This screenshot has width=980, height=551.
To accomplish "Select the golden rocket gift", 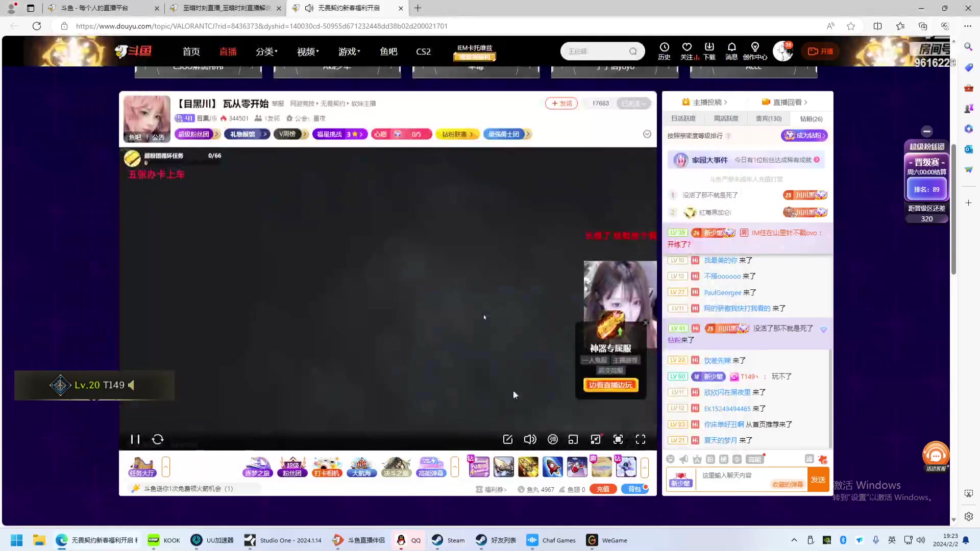I will (528, 467).
